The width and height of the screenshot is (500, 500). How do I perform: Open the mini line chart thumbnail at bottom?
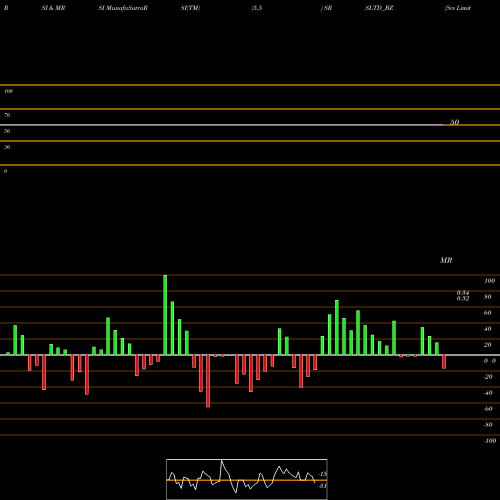pyautogui.click(x=247, y=479)
